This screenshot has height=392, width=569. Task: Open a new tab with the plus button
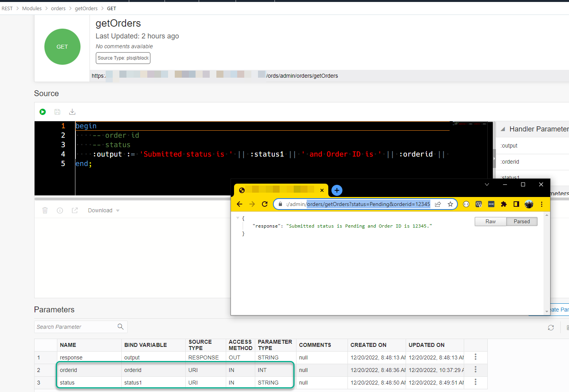point(337,190)
